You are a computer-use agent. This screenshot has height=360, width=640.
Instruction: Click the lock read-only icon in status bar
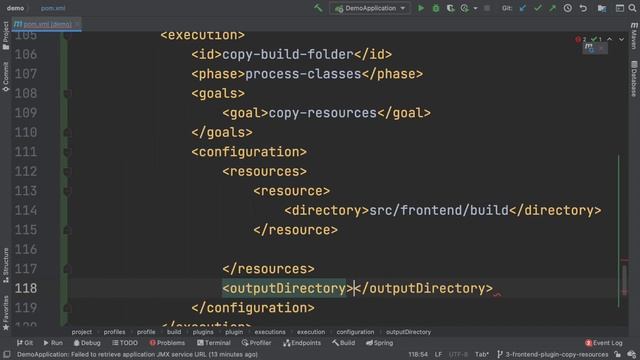(x=618, y=354)
